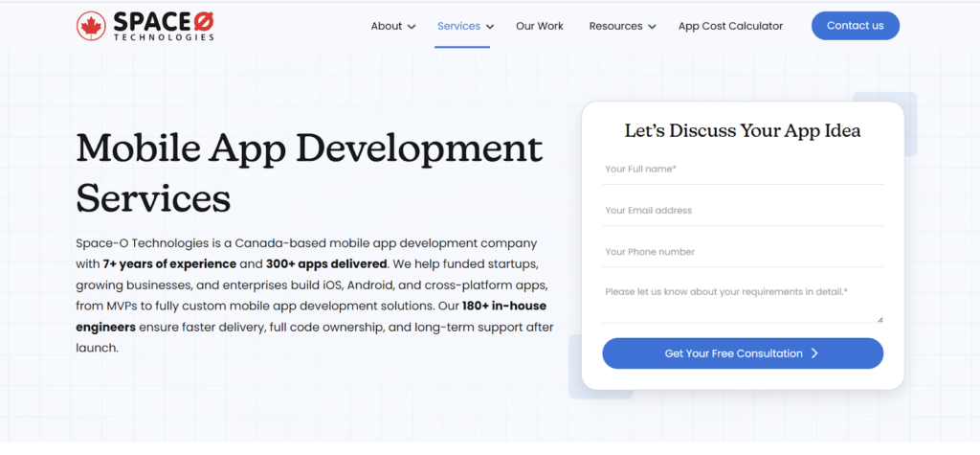Expand the chevron next to About
The width and height of the screenshot is (980, 455).
[x=412, y=27]
